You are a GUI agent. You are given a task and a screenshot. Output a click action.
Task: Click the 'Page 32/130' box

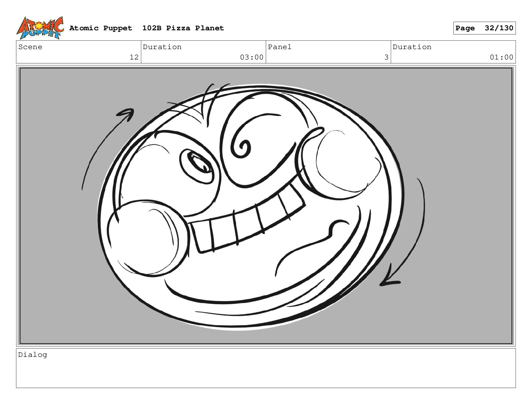pos(484,28)
